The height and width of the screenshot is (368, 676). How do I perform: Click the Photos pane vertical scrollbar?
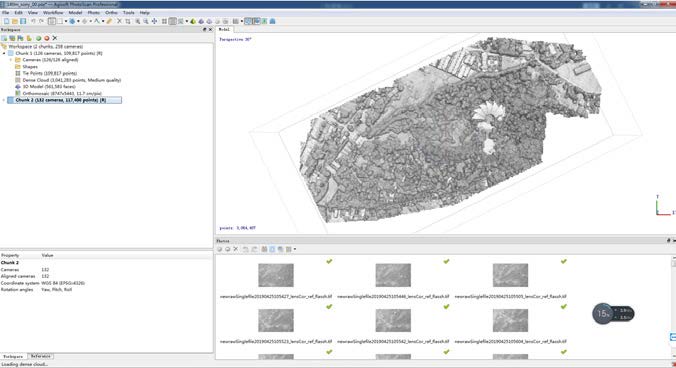click(673, 308)
